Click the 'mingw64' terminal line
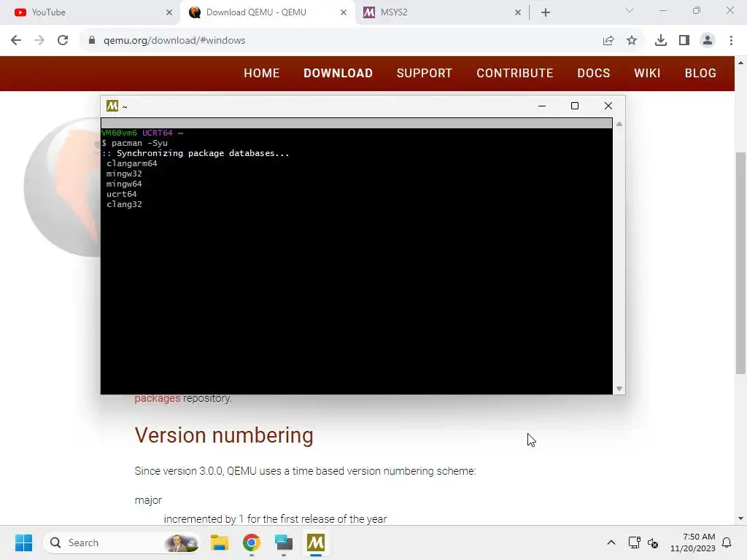Screen dimensions: 747x560 pos(124,184)
